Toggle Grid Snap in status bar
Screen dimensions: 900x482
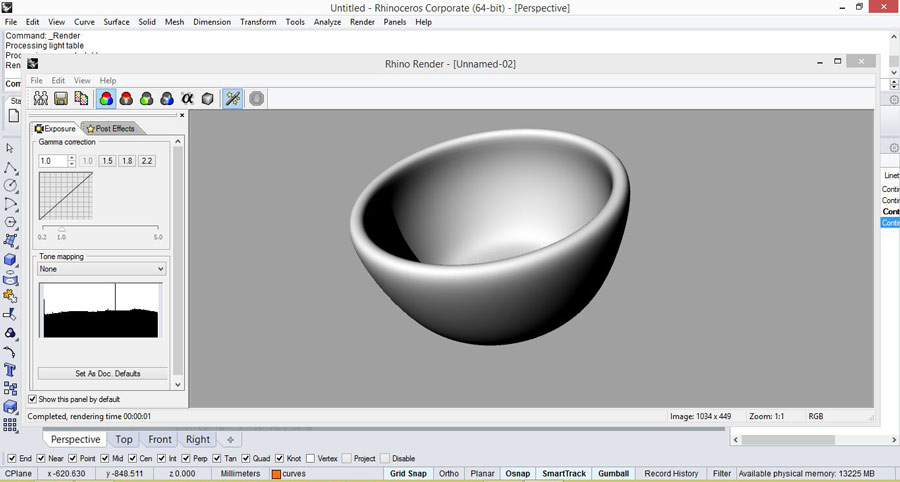point(408,474)
